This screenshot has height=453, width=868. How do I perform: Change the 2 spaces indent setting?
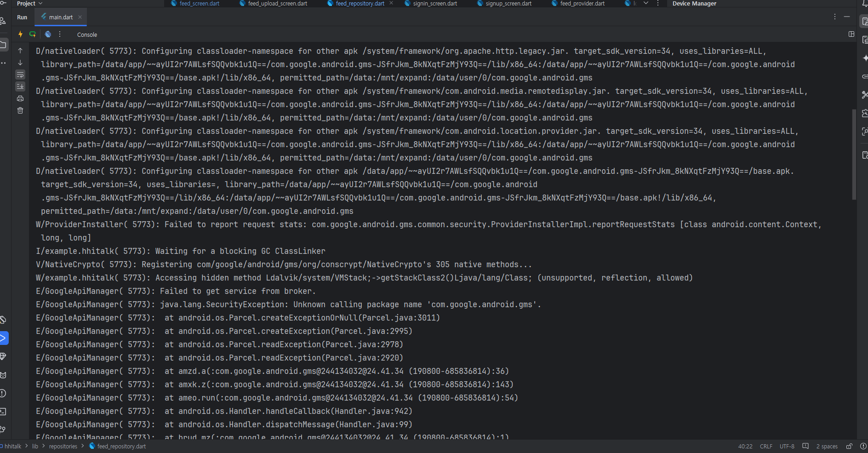(x=827, y=446)
